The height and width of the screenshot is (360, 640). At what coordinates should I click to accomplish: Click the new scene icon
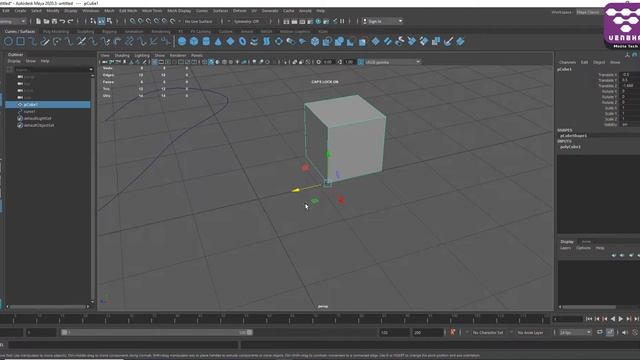(38, 21)
